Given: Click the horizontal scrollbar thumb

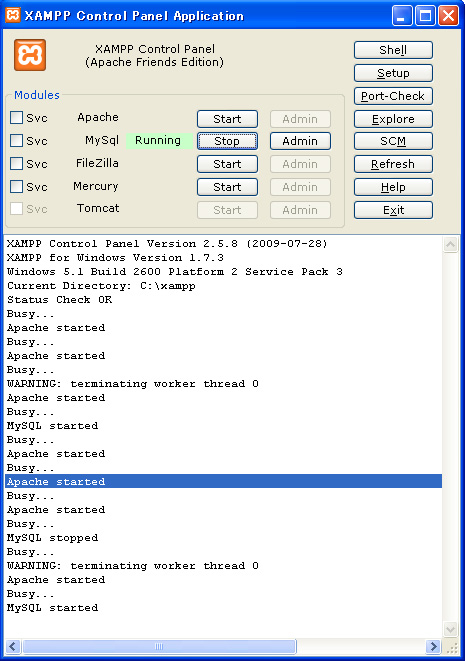Looking at the screenshot, I should pyautogui.click(x=159, y=646).
